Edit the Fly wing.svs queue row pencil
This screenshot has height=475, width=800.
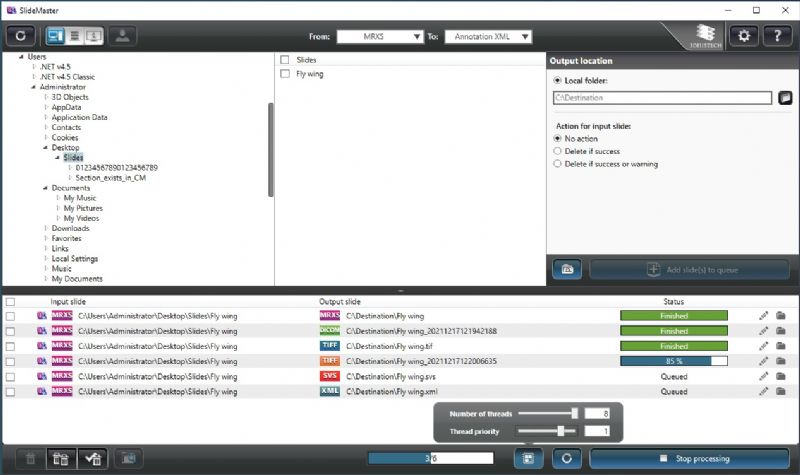763,376
